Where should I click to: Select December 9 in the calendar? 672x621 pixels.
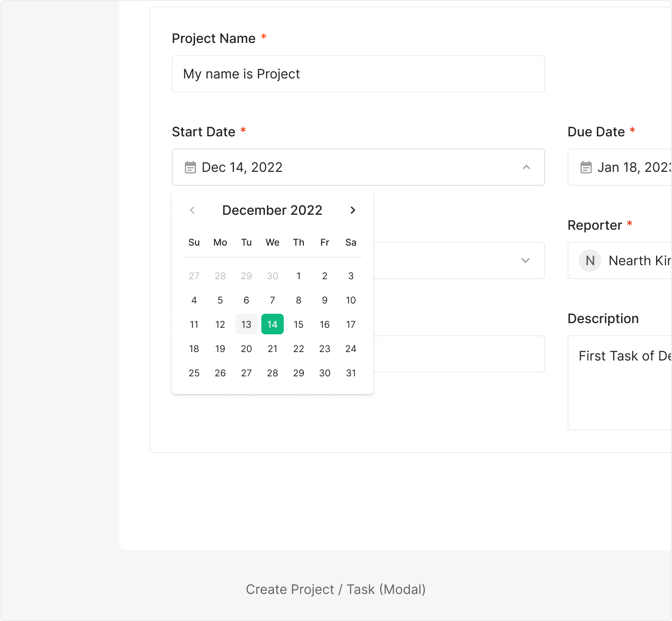325,300
